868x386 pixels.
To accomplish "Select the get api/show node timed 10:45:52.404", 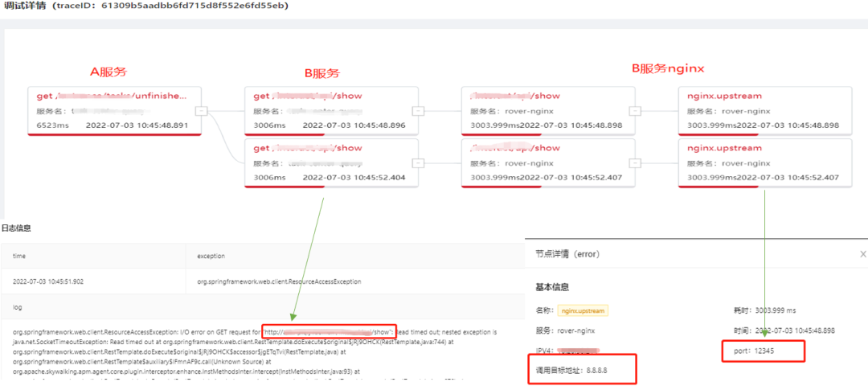I will (332, 162).
